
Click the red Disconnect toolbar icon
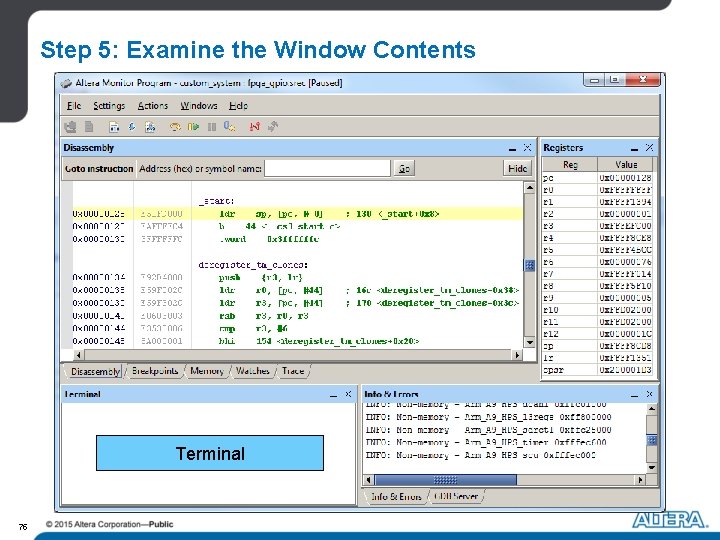coord(255,126)
